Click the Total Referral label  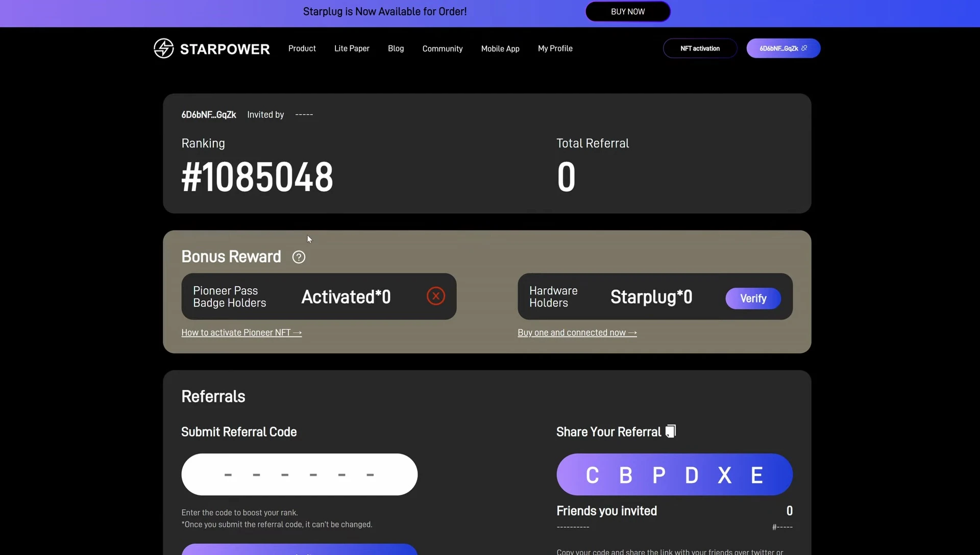tap(593, 143)
